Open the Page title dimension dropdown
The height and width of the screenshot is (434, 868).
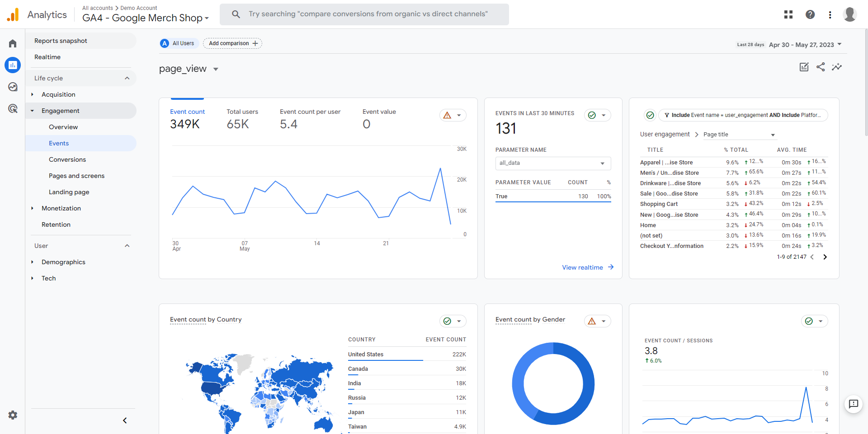(x=740, y=135)
